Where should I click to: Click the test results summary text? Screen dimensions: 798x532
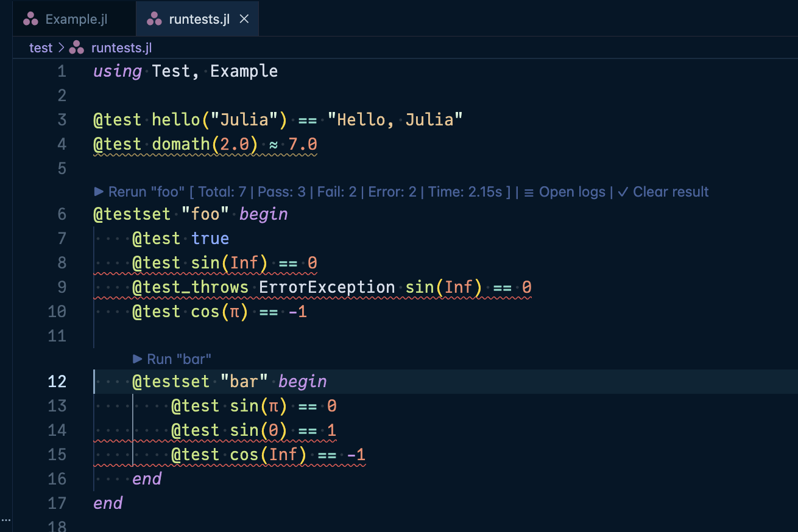pyautogui.click(x=350, y=192)
